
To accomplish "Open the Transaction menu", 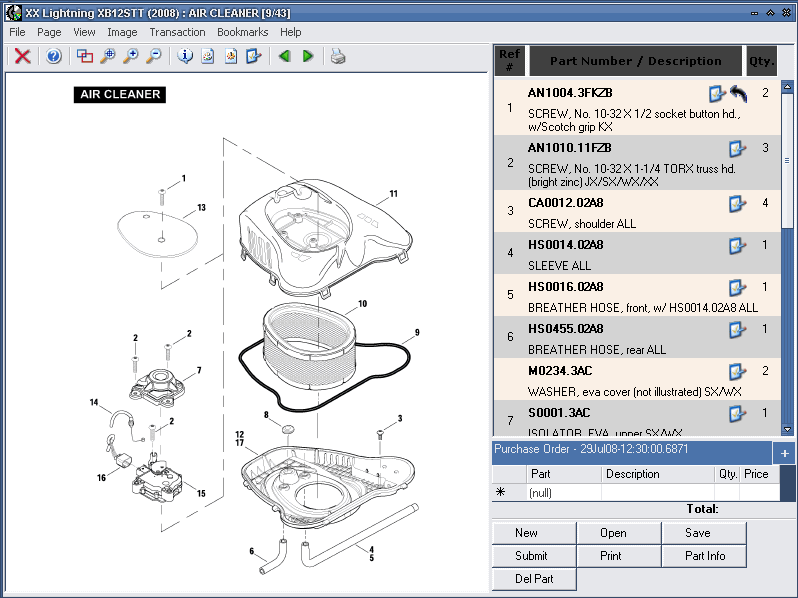I will click(x=177, y=32).
